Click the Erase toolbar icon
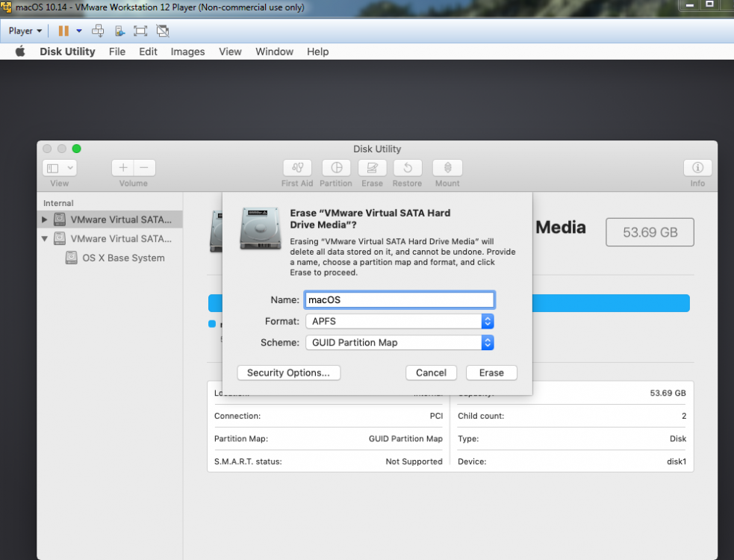The width and height of the screenshot is (734, 560). pos(372,167)
